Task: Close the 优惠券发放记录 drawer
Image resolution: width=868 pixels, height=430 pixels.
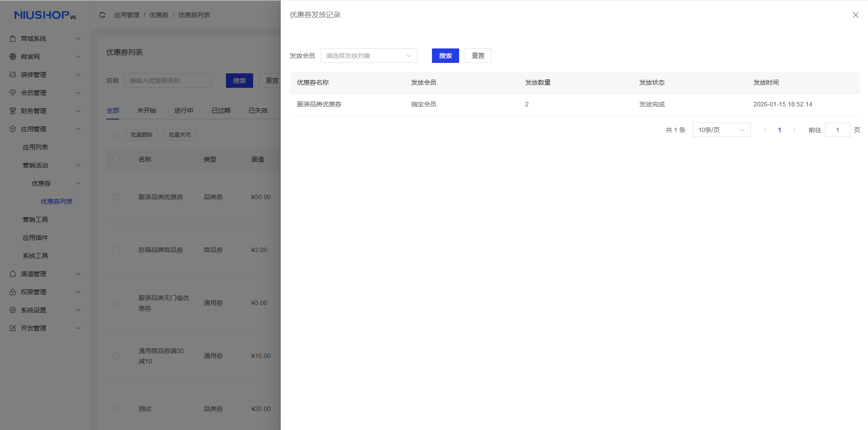Action: coord(855,15)
